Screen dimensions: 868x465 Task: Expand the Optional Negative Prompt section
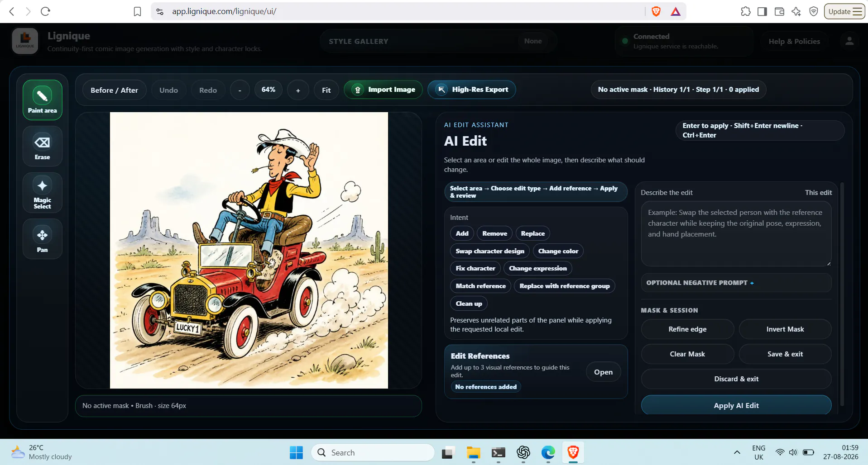point(736,283)
